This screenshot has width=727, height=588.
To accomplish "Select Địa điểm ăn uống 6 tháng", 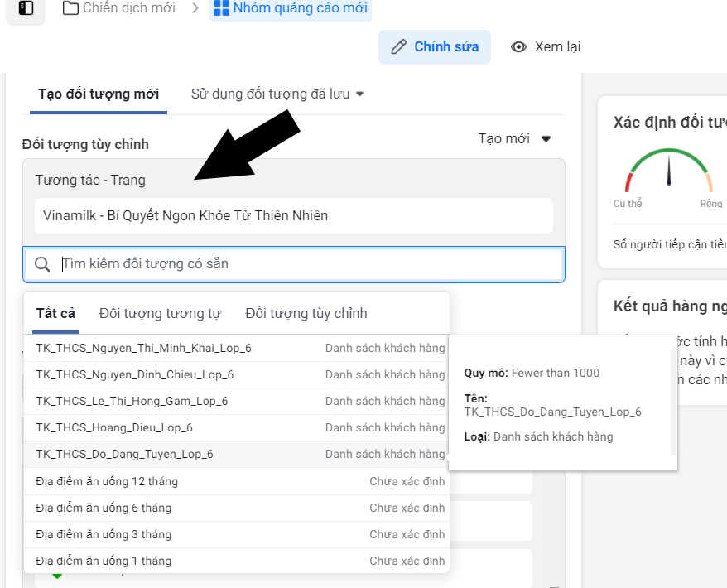I will pyautogui.click(x=237, y=508).
